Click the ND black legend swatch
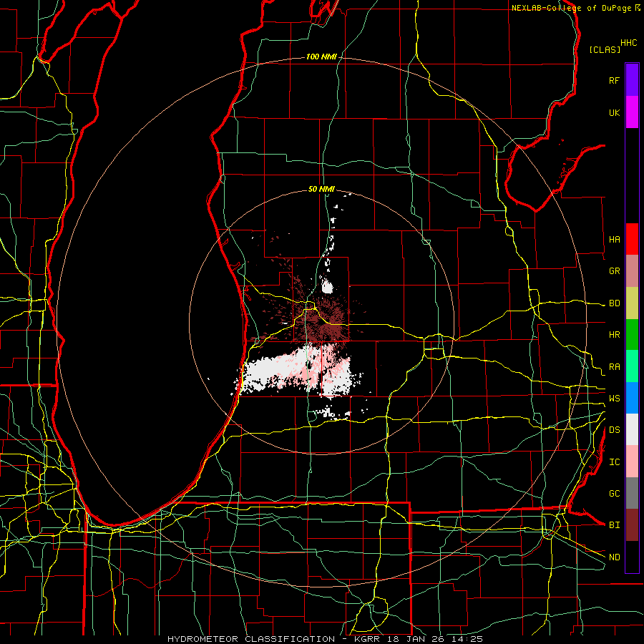The image size is (644, 644). click(x=632, y=557)
